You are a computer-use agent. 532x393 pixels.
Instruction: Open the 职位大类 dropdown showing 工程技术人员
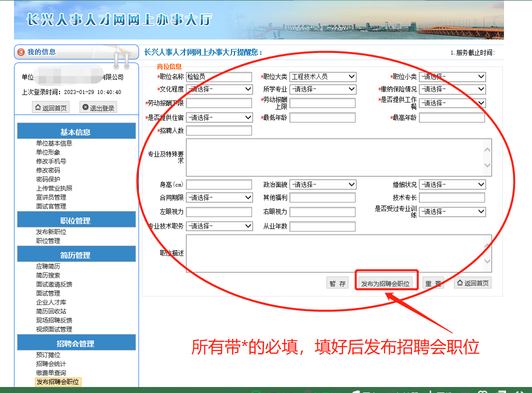point(322,76)
